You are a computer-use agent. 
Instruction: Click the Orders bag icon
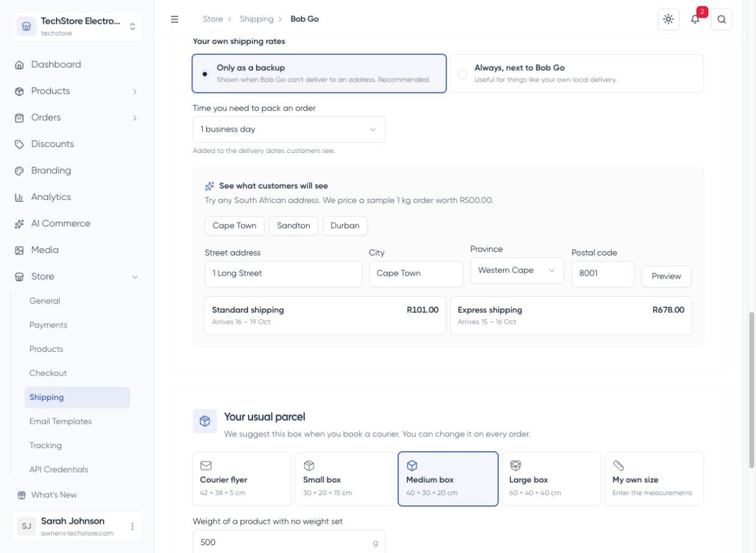20,118
